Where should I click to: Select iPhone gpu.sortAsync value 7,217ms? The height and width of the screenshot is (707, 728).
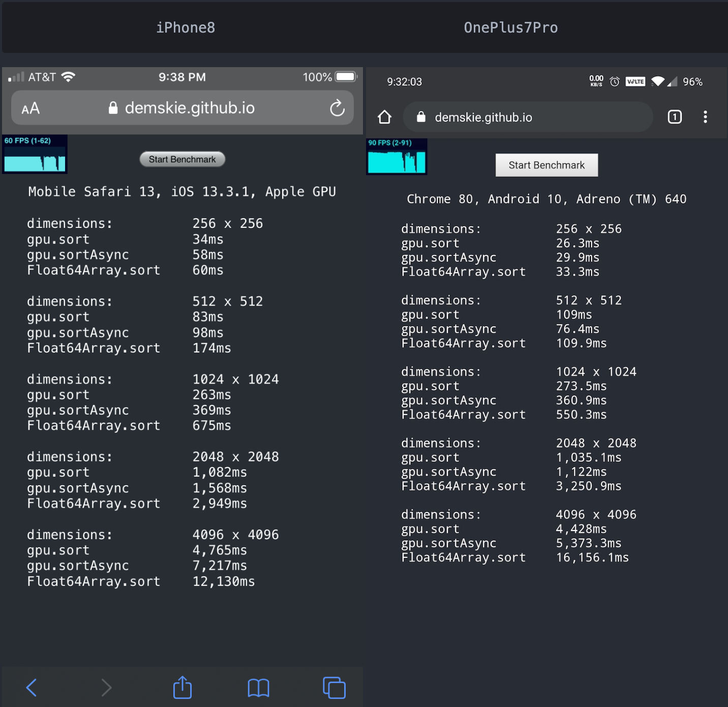coord(220,566)
